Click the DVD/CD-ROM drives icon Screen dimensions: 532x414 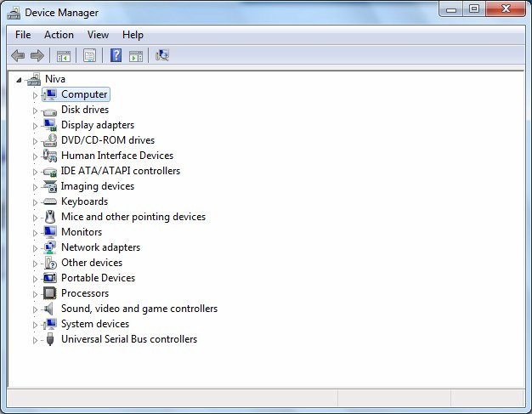(x=50, y=140)
